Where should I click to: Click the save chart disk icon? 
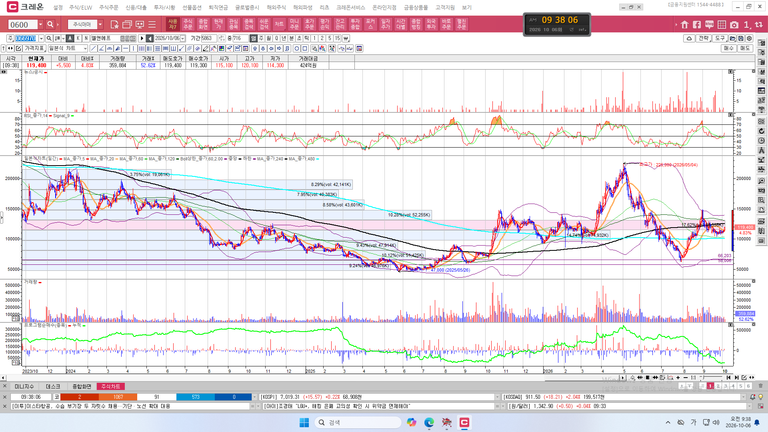point(741,38)
